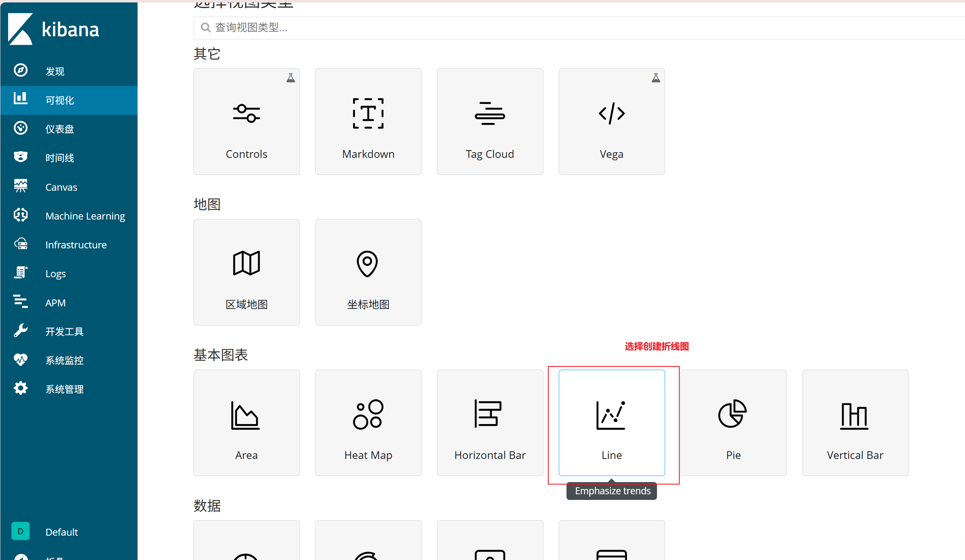Screen dimensions: 965x560
Task: Click the Dev Tools (开发工具) wrench icon
Action: coord(20,331)
